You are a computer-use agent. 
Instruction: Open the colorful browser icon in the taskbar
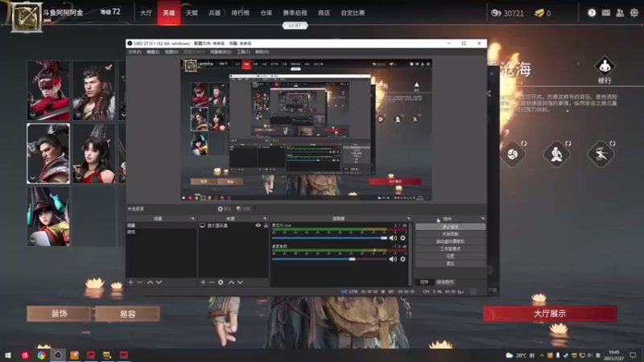click(42, 356)
